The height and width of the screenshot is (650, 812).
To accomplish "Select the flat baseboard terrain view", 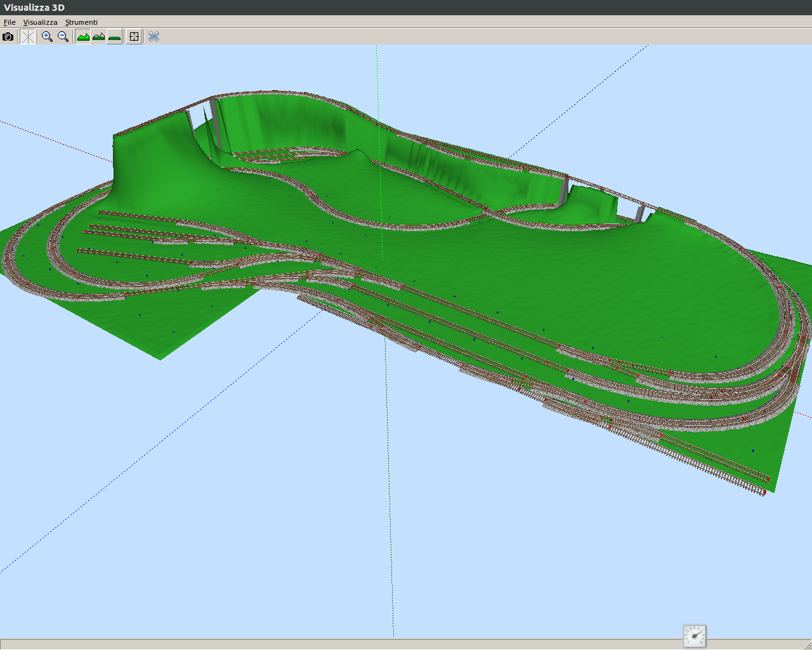I will (x=114, y=37).
